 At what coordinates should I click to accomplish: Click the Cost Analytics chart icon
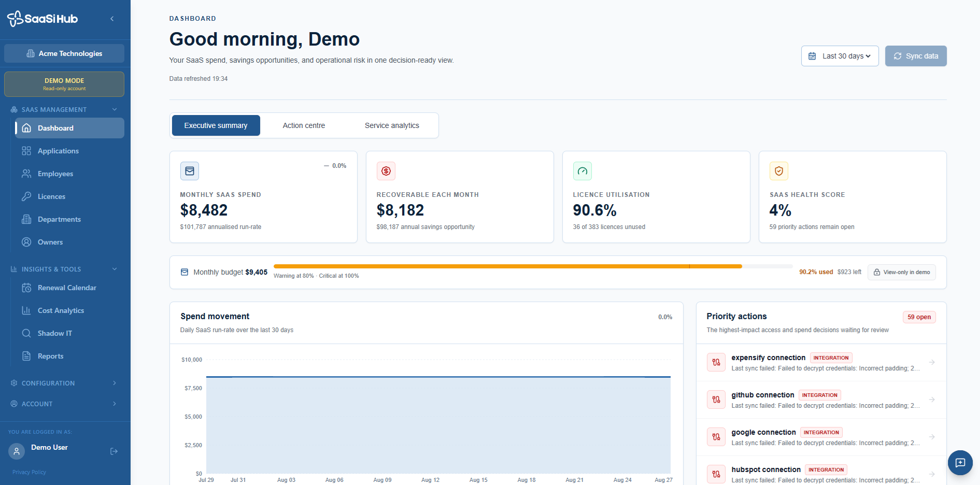point(26,310)
